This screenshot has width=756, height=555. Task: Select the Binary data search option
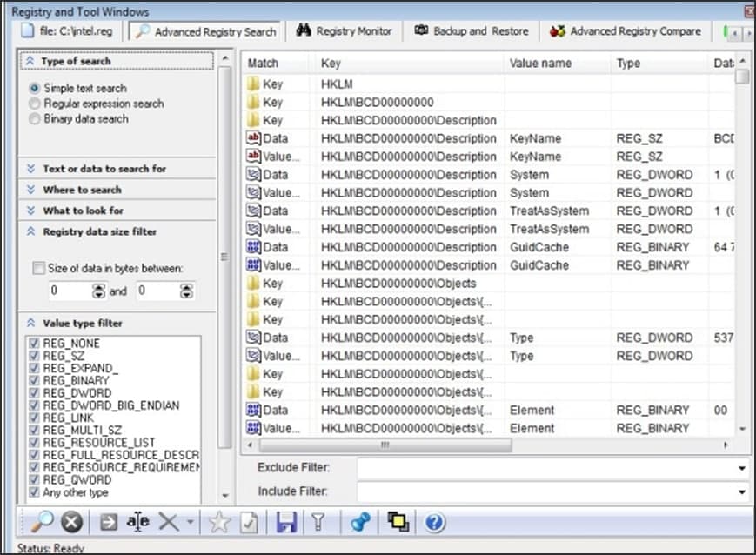pos(35,118)
